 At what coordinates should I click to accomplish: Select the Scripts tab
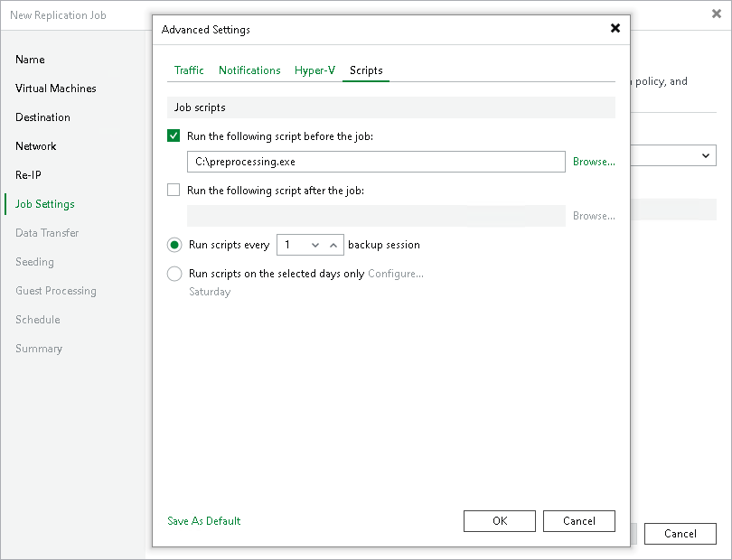coord(366,70)
